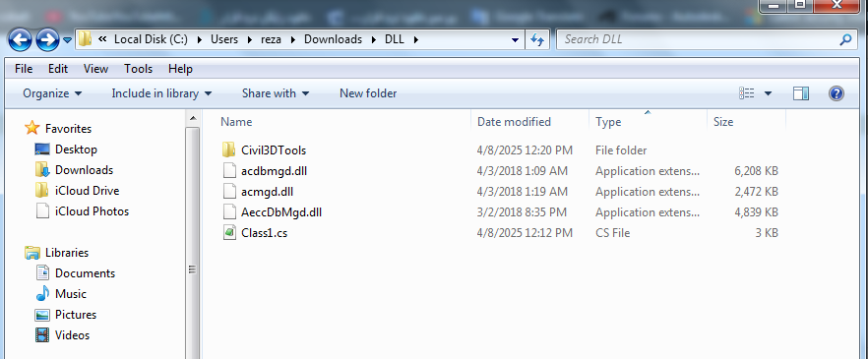Open the Organize dropdown
Image resolution: width=868 pixels, height=359 pixels.
pos(52,93)
